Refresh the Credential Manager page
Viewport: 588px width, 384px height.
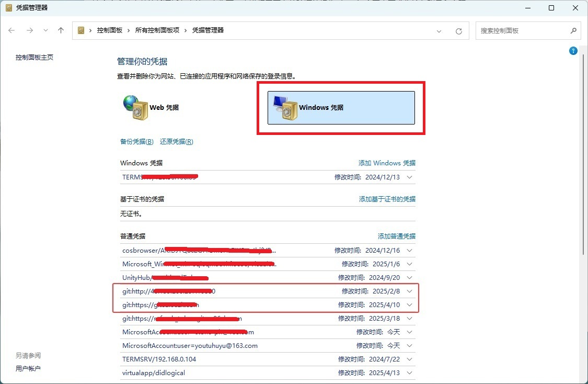(458, 31)
